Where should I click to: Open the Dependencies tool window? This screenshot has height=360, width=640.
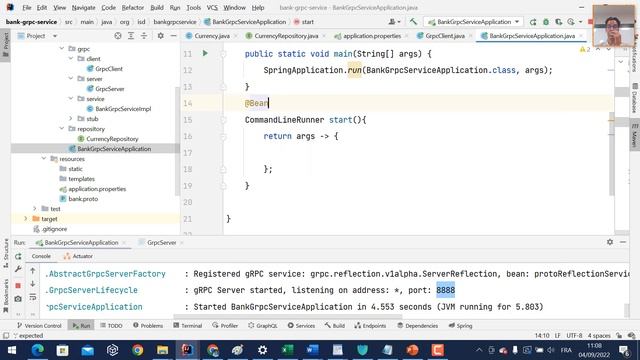[x=418, y=326]
